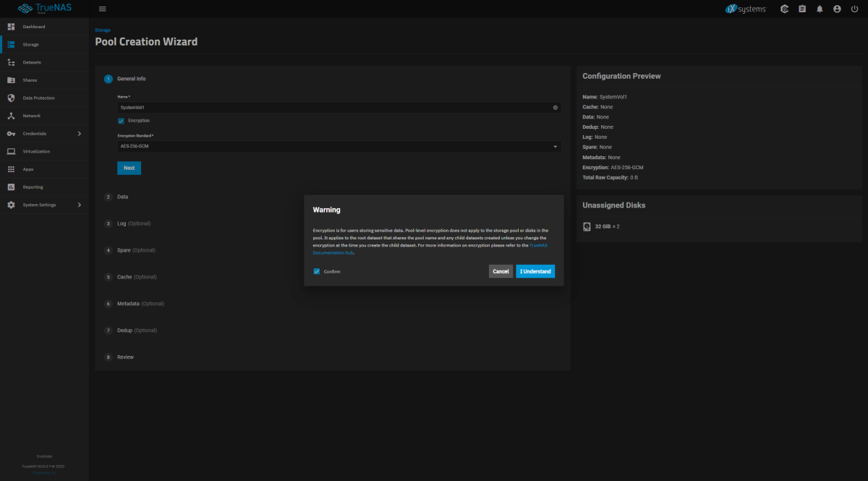
Task: Click the System Settings gear icon
Action: (x=11, y=205)
